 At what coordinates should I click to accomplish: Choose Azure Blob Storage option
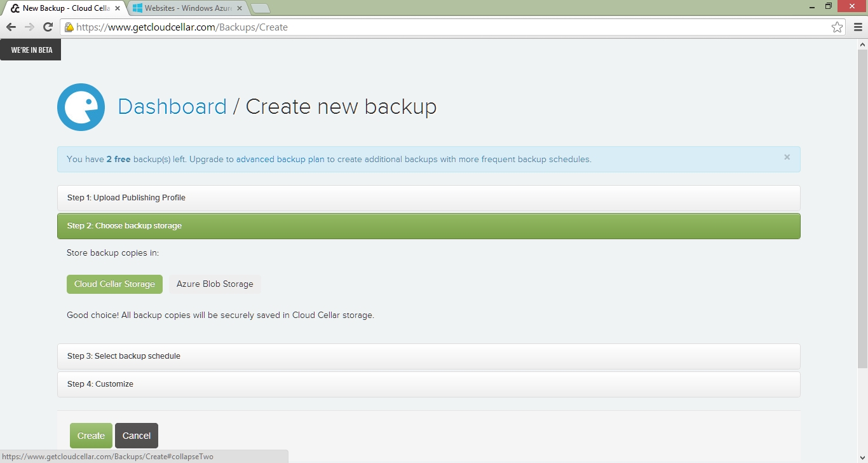tap(215, 284)
